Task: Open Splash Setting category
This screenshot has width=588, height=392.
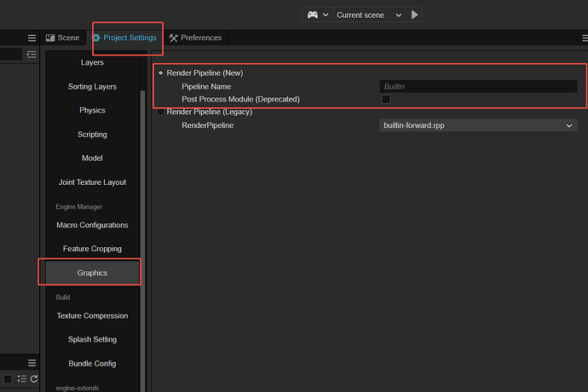Action: point(92,339)
